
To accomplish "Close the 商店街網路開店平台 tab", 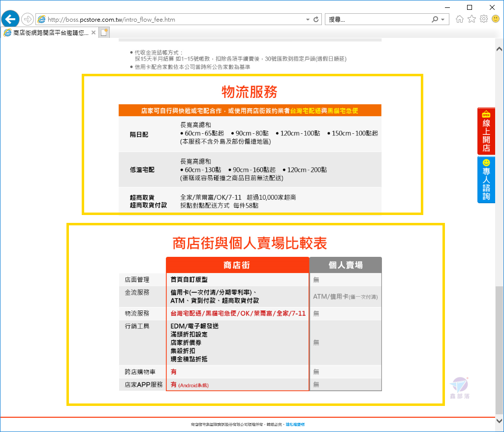I will point(94,32).
